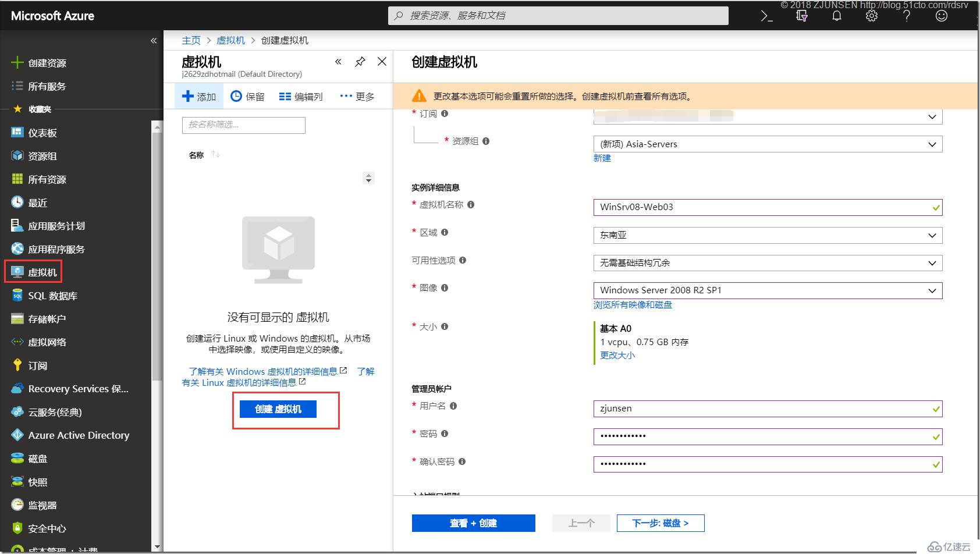Open 仪表板 dashboard in the sidebar
Image resolution: width=980 pixels, height=554 pixels.
35,133
